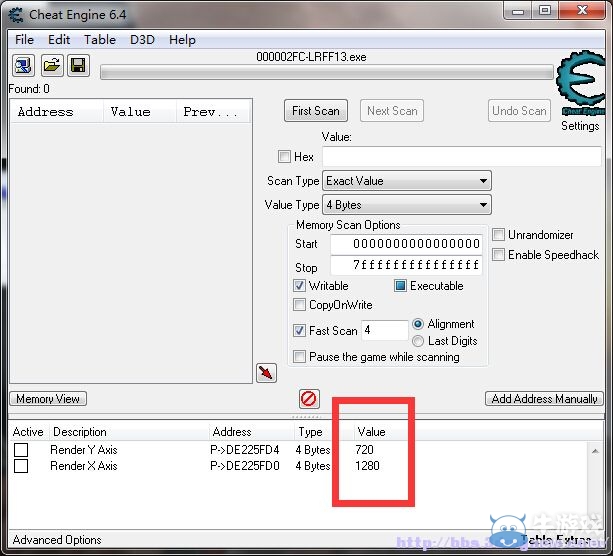The image size is (613, 556).
Task: Click the Next Scan button
Action: (392, 111)
